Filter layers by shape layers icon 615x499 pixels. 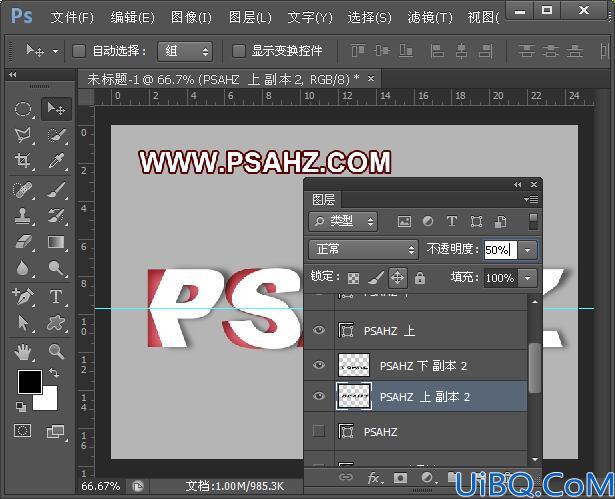[476, 222]
